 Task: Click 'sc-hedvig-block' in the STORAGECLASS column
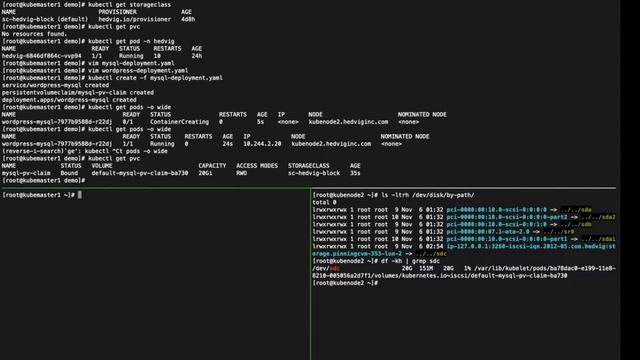click(x=314, y=173)
